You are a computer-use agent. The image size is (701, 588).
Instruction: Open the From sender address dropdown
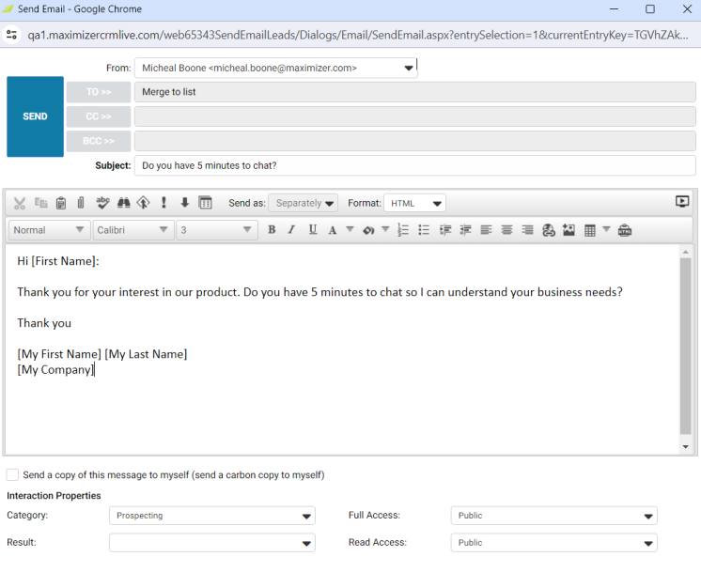click(x=275, y=68)
